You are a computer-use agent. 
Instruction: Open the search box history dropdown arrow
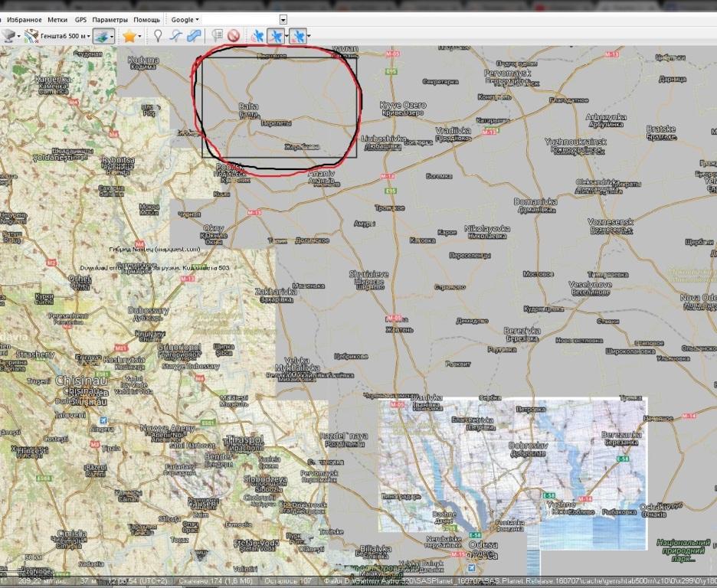283,19
